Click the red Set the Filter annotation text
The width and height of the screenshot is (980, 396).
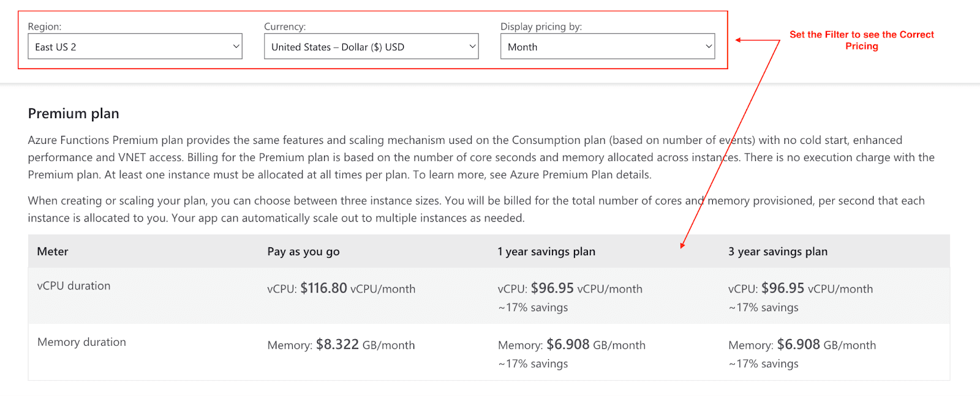862,40
